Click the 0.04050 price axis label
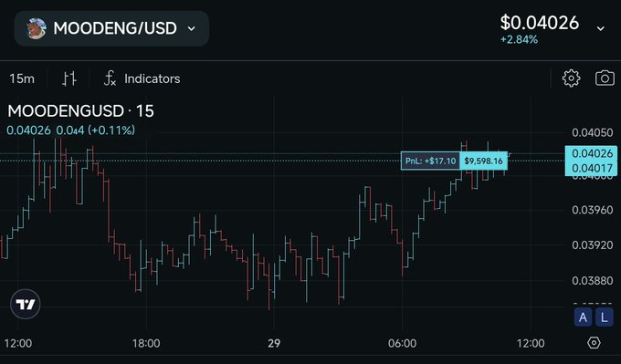Viewport: 621px width, 364px height. coord(592,132)
